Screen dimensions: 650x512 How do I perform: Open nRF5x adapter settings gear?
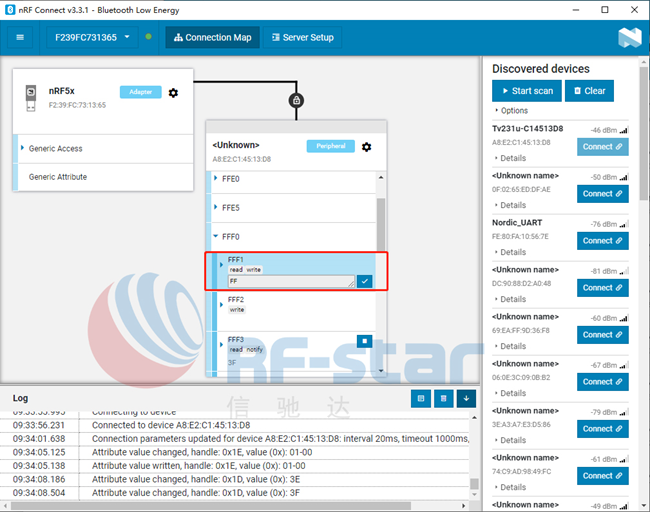click(x=173, y=92)
